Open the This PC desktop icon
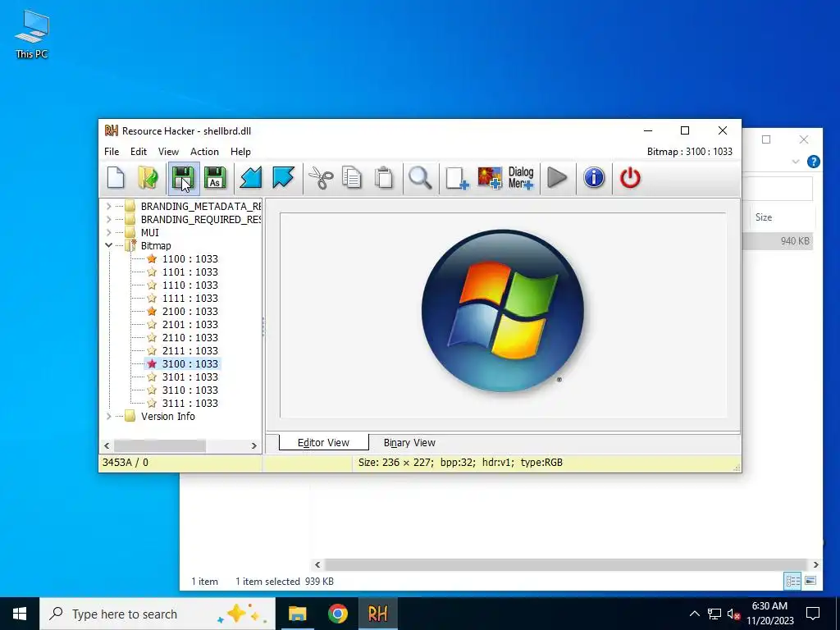The width and height of the screenshot is (840, 630). [x=32, y=34]
